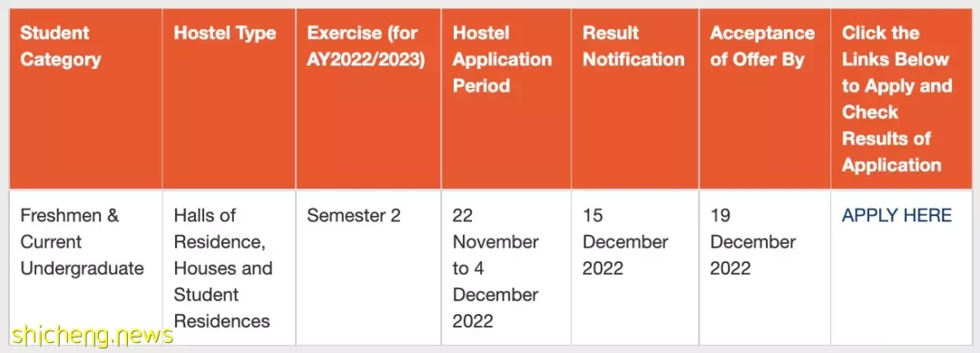Click 'to 4 December 2022' text
This screenshot has height=353, width=980.
click(495, 295)
